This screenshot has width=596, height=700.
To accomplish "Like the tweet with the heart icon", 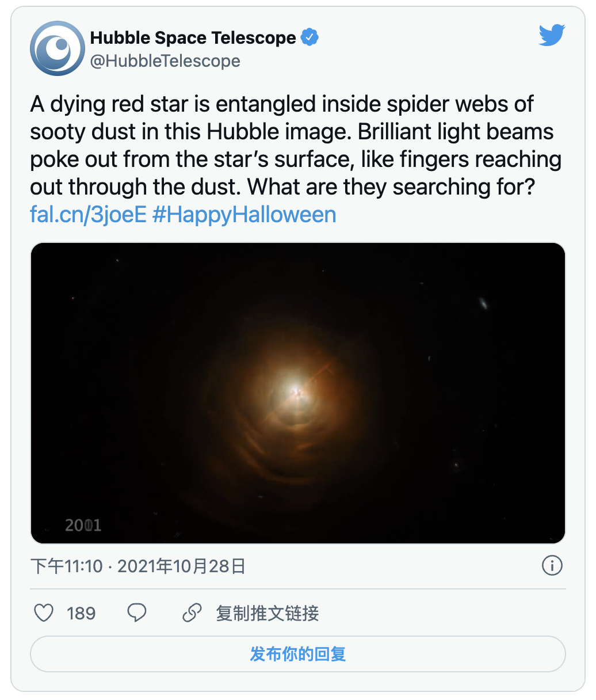I will (x=44, y=613).
